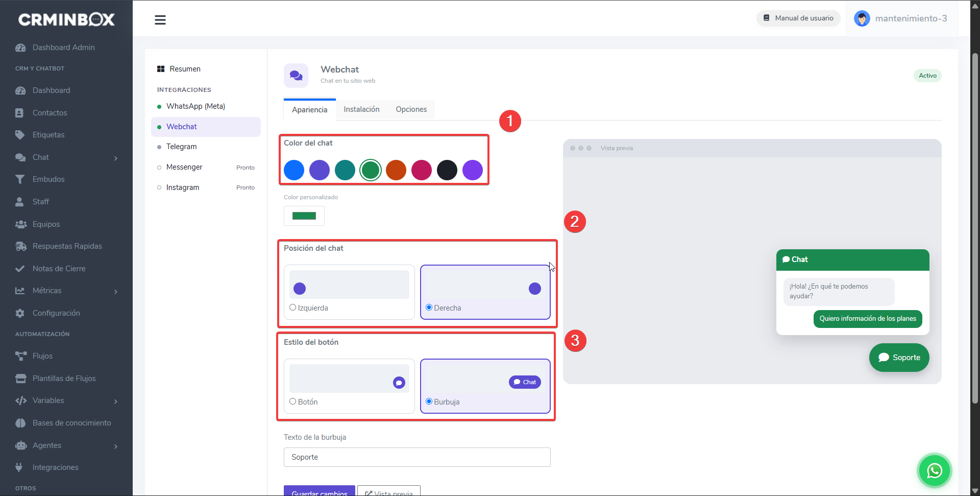980x496 pixels.
Task: Select the Izquierda position radio button
Action: coord(292,308)
